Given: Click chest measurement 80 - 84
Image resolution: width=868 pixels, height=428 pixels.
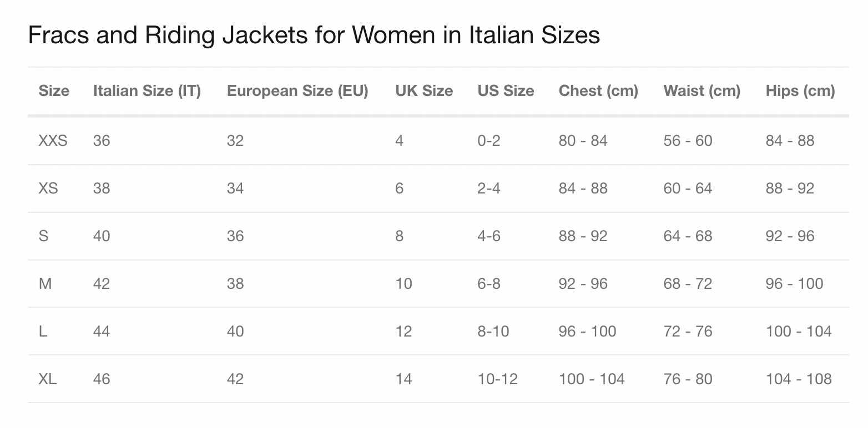Looking at the screenshot, I should [x=583, y=141].
